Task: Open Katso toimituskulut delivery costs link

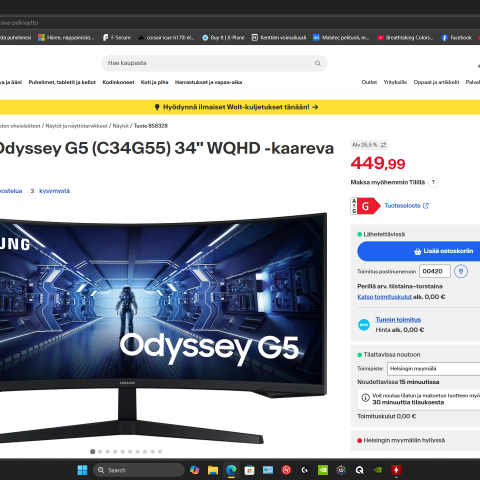Action: click(385, 297)
